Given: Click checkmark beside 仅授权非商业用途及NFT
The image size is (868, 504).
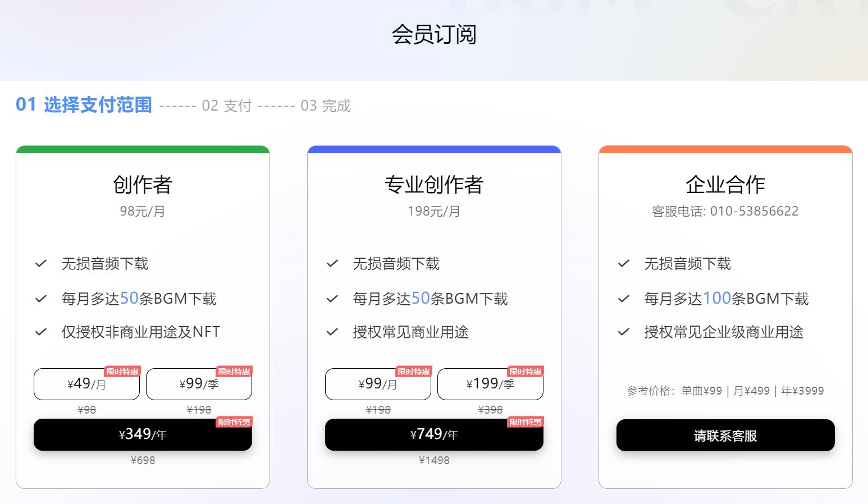Looking at the screenshot, I should 41,332.
